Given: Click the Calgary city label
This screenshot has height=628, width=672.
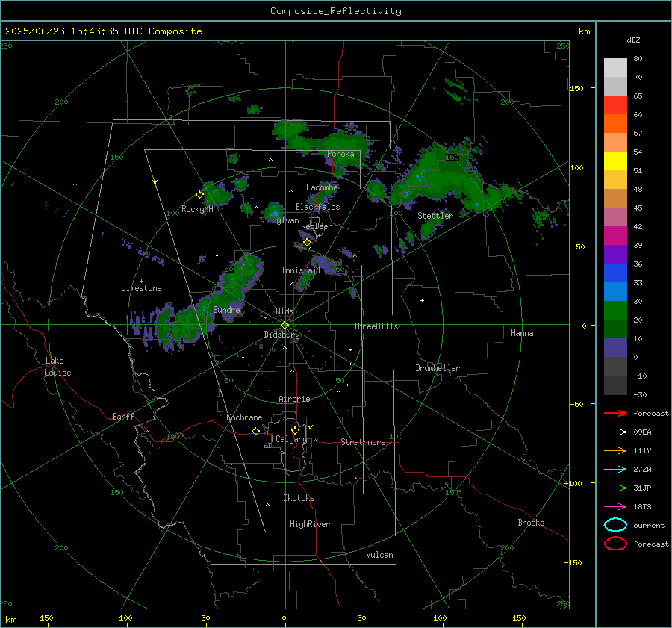Looking at the screenshot, I should (291, 439).
